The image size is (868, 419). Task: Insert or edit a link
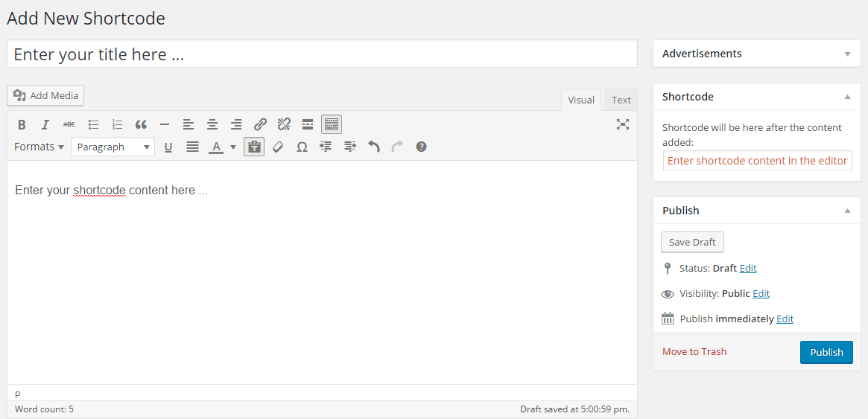[260, 124]
